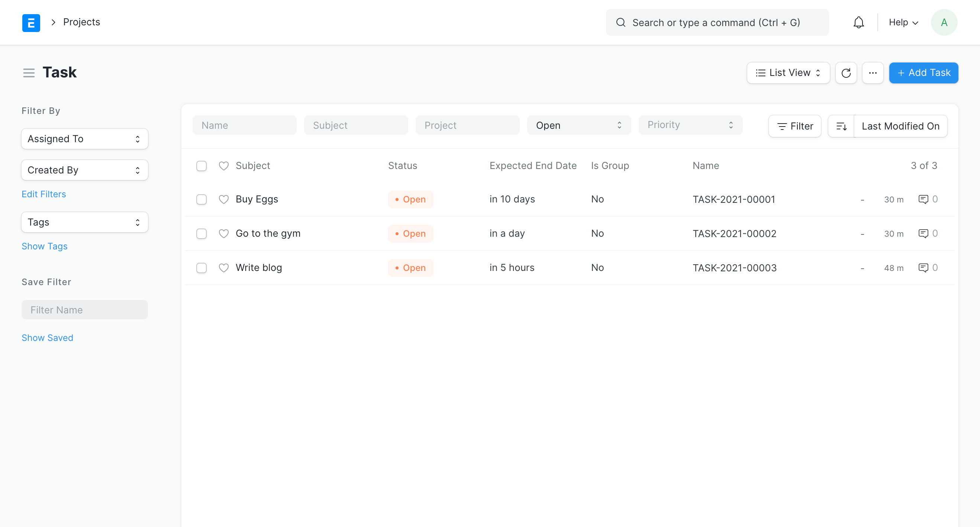The image size is (980, 527).
Task: Click the sort icon next to Filter
Action: [x=842, y=126]
